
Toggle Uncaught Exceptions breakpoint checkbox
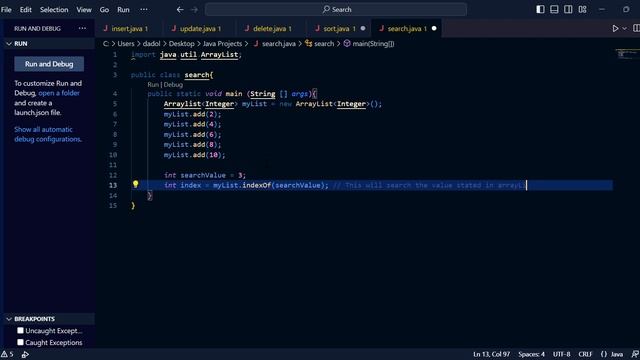[x=20, y=330]
